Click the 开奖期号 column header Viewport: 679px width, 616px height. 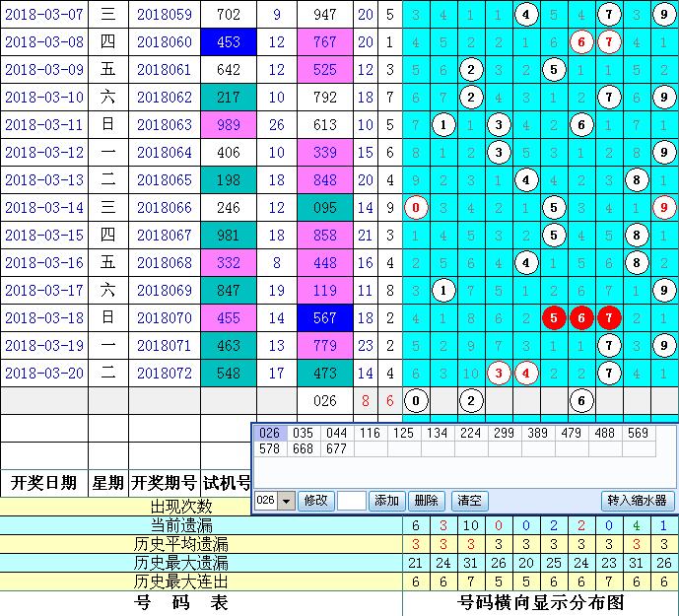click(x=164, y=483)
